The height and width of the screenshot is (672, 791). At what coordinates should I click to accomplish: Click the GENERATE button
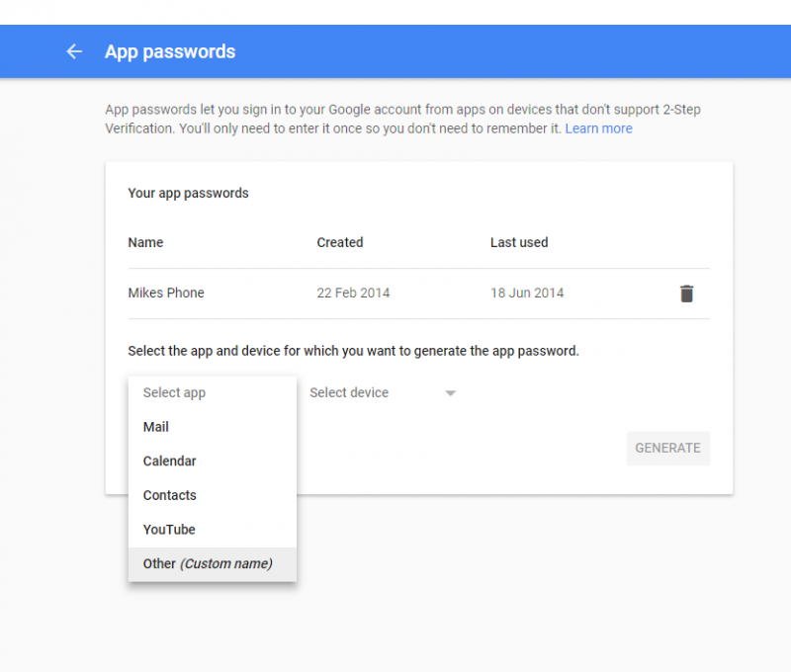pyautogui.click(x=667, y=448)
